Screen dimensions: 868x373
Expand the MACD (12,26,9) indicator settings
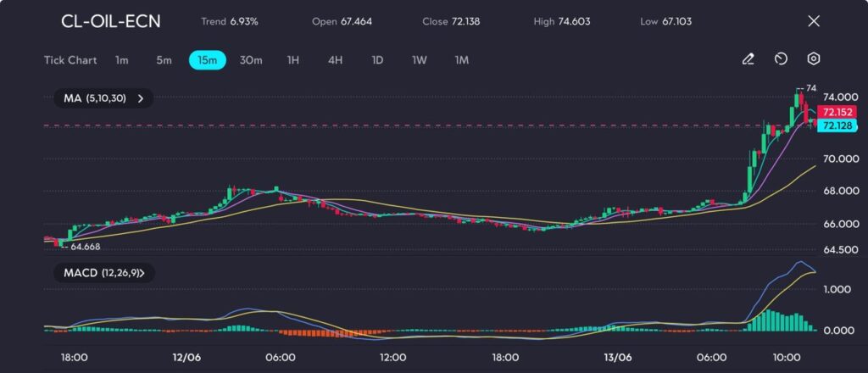click(103, 273)
